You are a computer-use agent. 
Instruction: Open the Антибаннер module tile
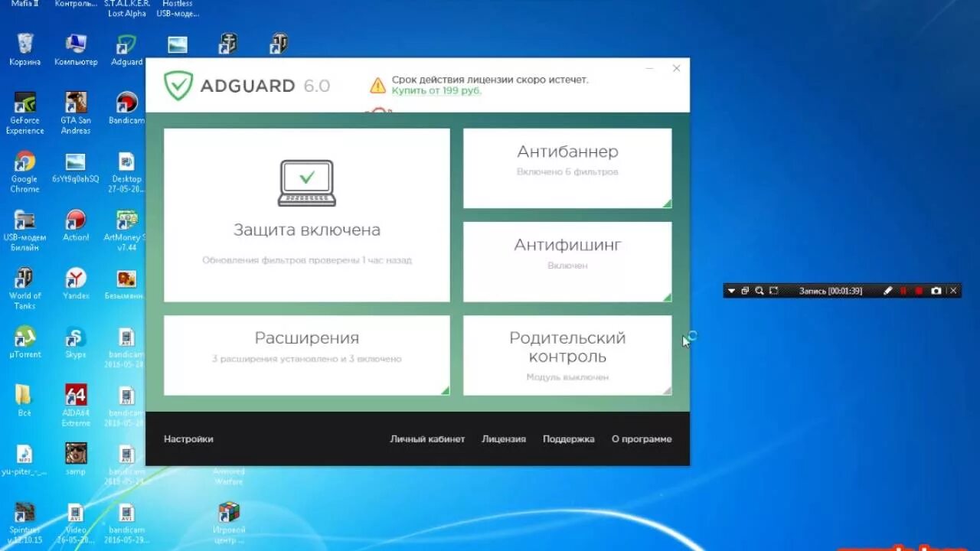point(567,168)
